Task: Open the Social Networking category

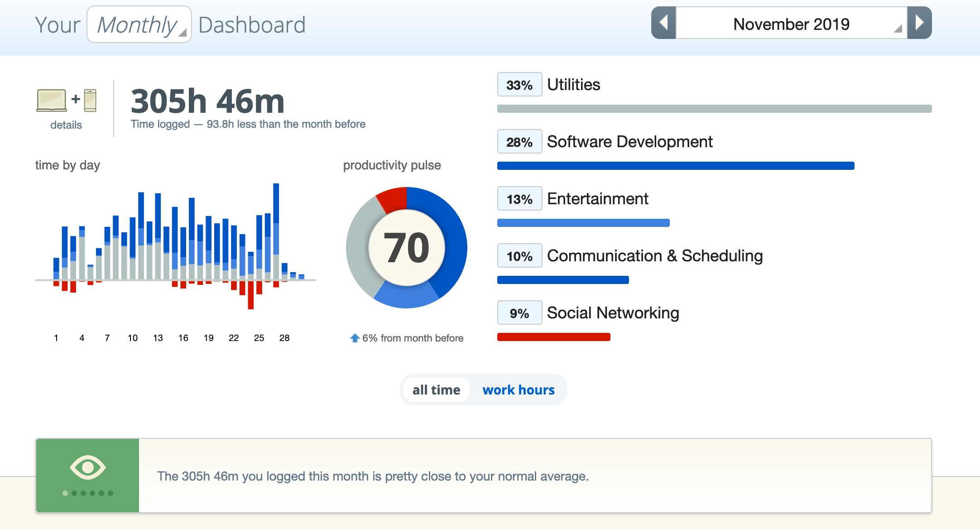Action: [613, 313]
